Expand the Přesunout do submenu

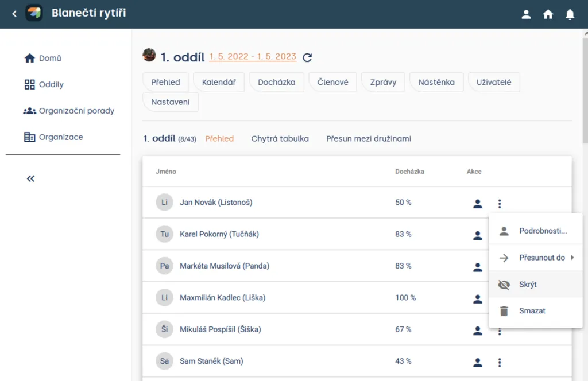(x=536, y=258)
